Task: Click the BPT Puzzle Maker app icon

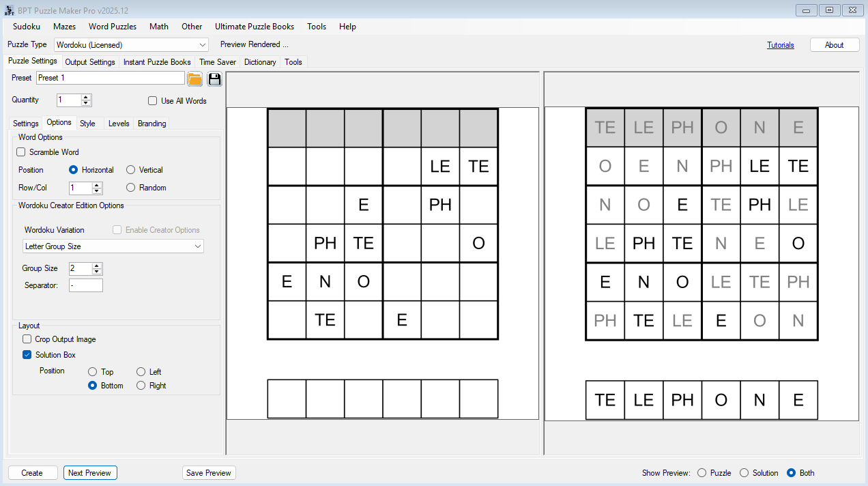Action: click(x=10, y=10)
